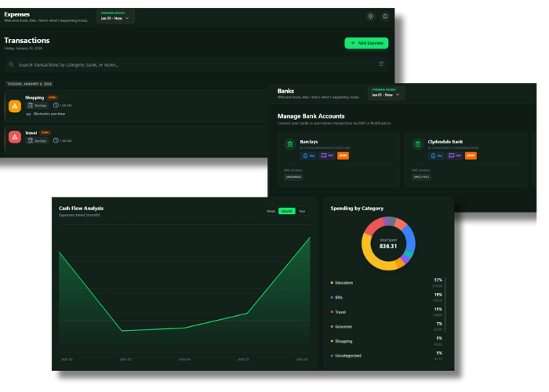The width and height of the screenshot is (549, 392).
Task: Select the Uncategorized legend row
Action: pyautogui.click(x=387, y=356)
